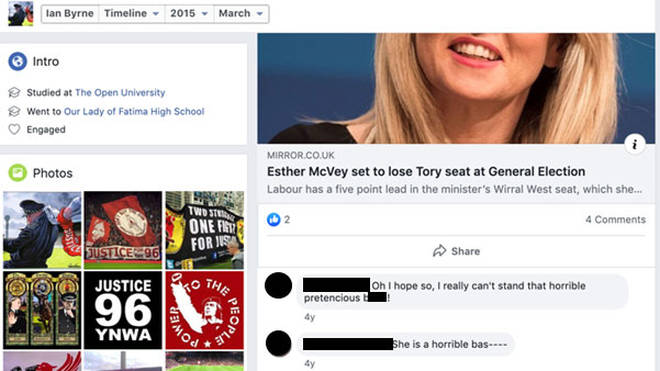660x371 pixels.
Task: Click first commenter's blacked-out avatar
Action: [x=278, y=286]
